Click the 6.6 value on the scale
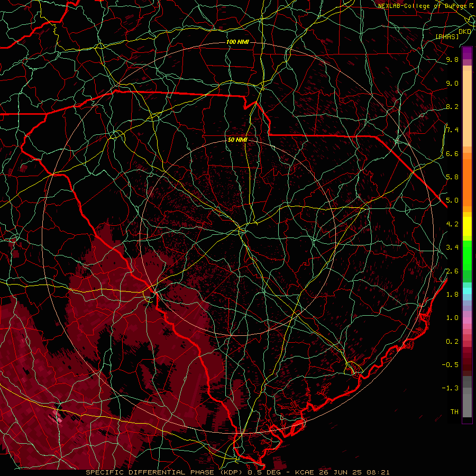Image resolution: width=476 pixels, height=476 pixels. click(x=452, y=153)
